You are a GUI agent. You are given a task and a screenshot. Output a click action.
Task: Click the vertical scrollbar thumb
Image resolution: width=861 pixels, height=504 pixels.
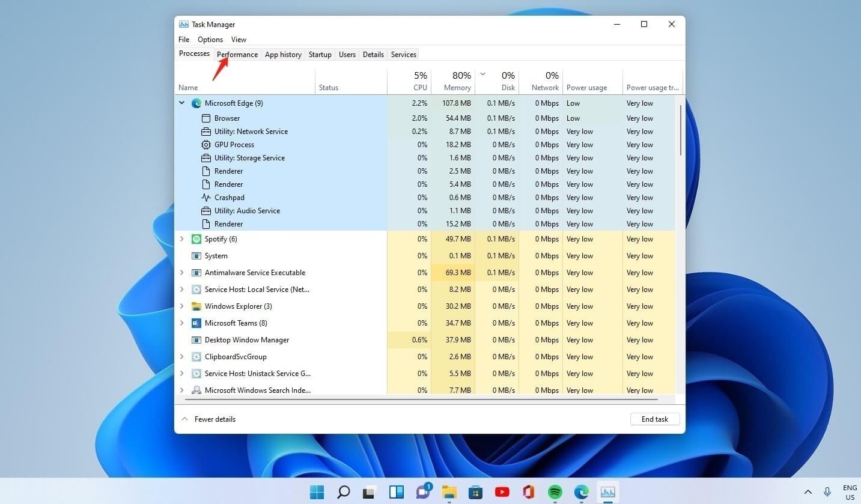[x=680, y=130]
